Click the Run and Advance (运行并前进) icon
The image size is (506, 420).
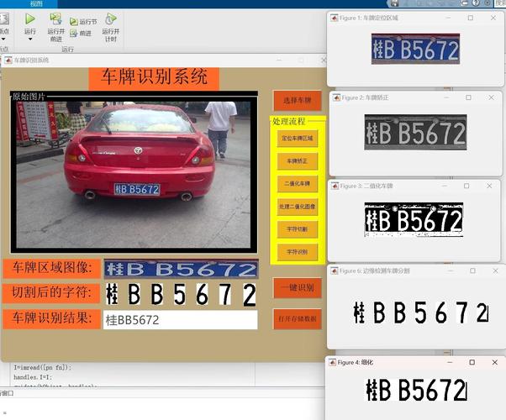(55, 18)
